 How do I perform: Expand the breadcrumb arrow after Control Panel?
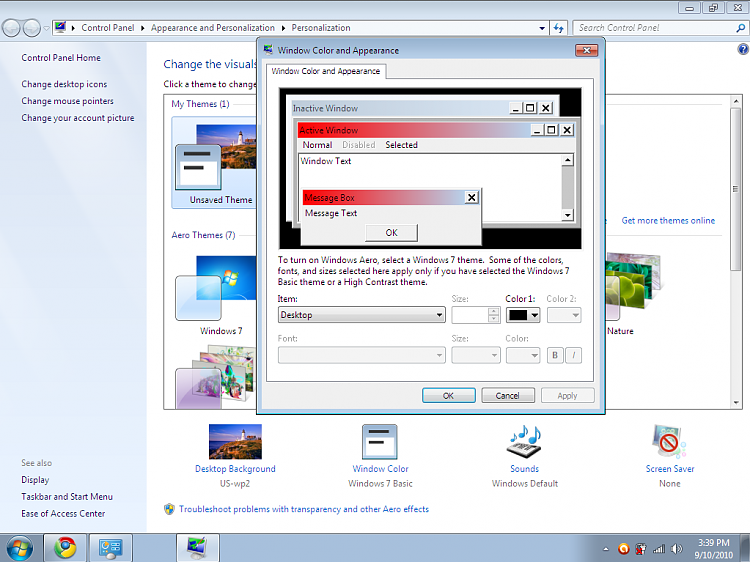143,28
